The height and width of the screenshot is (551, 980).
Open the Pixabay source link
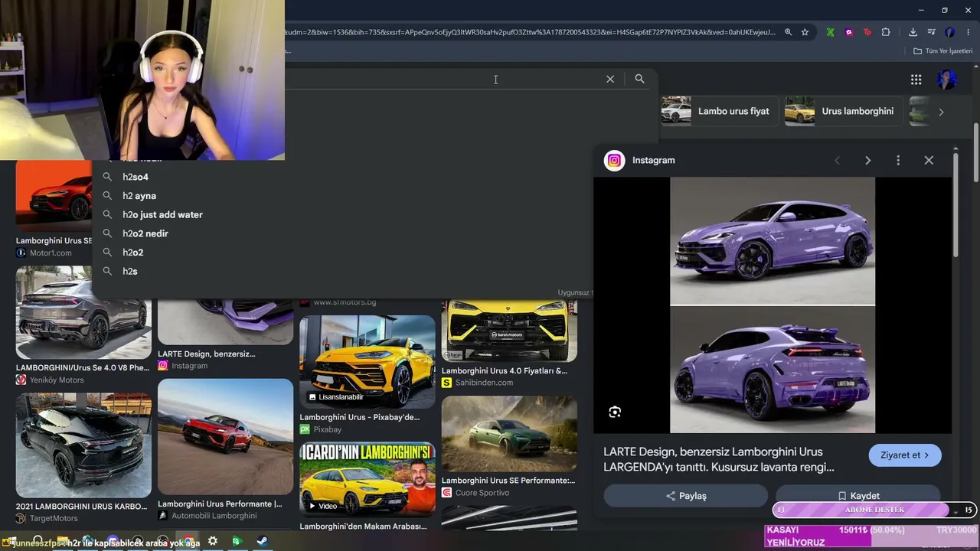click(321, 430)
